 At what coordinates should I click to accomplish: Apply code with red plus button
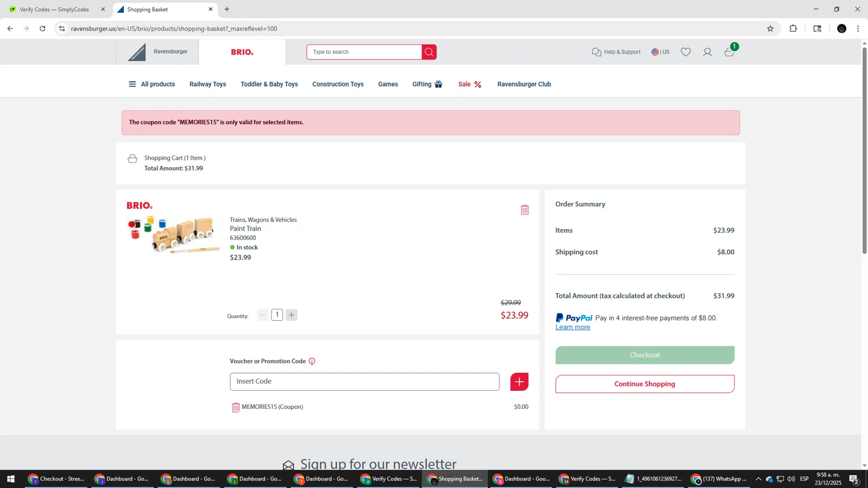click(x=519, y=382)
